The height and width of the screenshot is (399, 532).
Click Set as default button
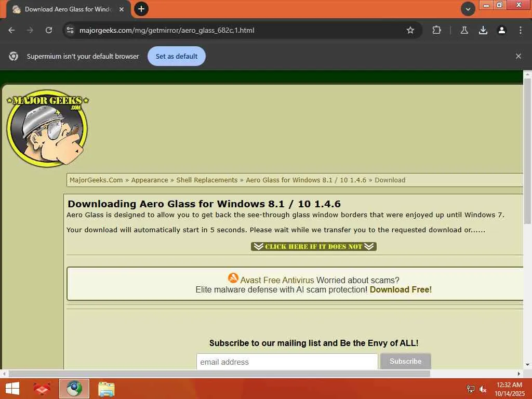point(177,56)
